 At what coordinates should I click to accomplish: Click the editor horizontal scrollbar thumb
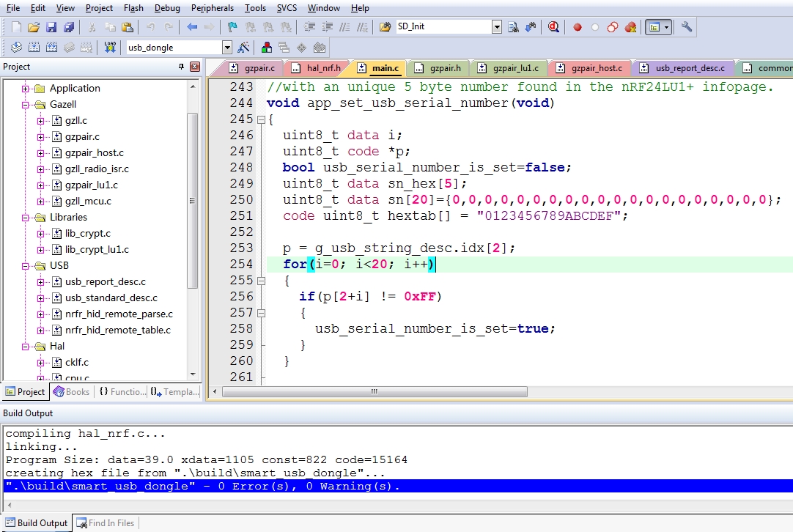tap(375, 392)
